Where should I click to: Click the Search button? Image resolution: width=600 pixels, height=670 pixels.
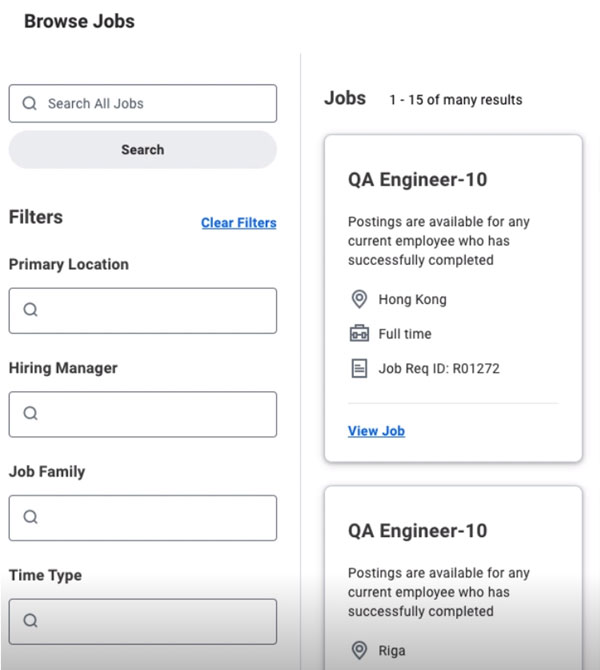(143, 150)
